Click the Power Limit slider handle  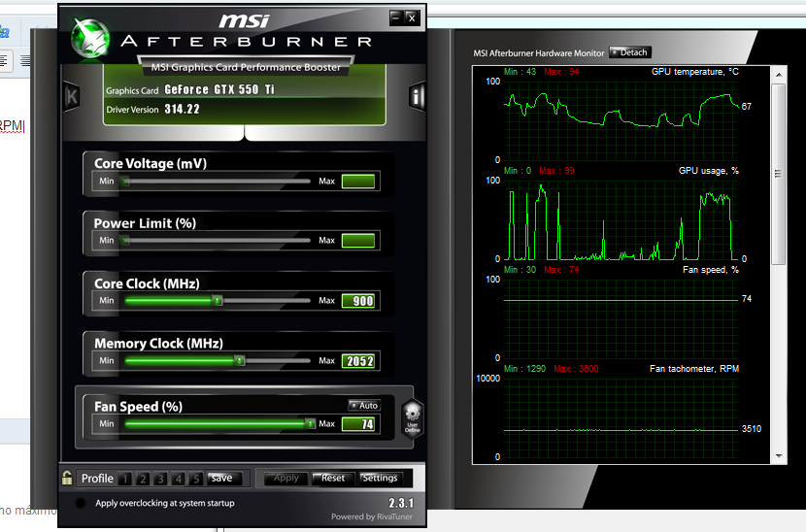point(125,241)
